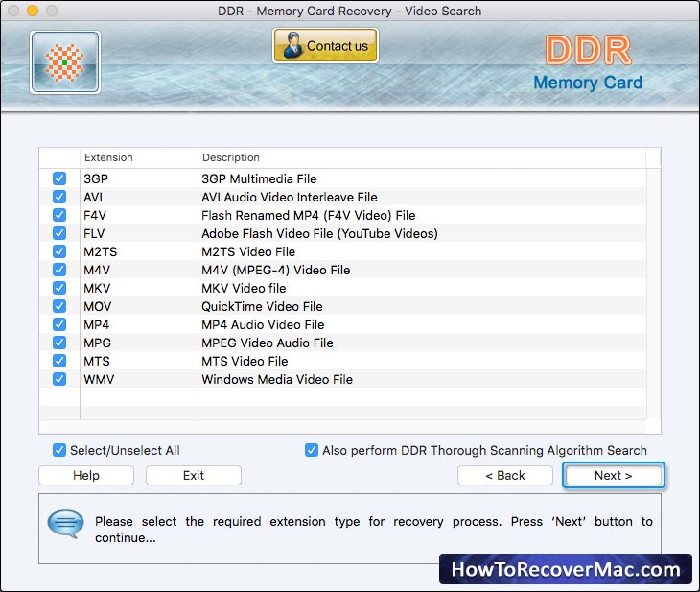The image size is (700, 592).
Task: Click the Extension column header
Action: pyautogui.click(x=139, y=157)
